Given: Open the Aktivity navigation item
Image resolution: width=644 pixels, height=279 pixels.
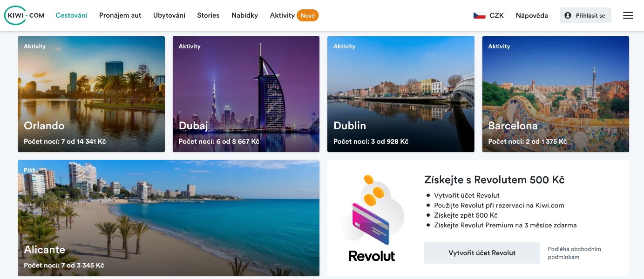Looking at the screenshot, I should (x=282, y=15).
